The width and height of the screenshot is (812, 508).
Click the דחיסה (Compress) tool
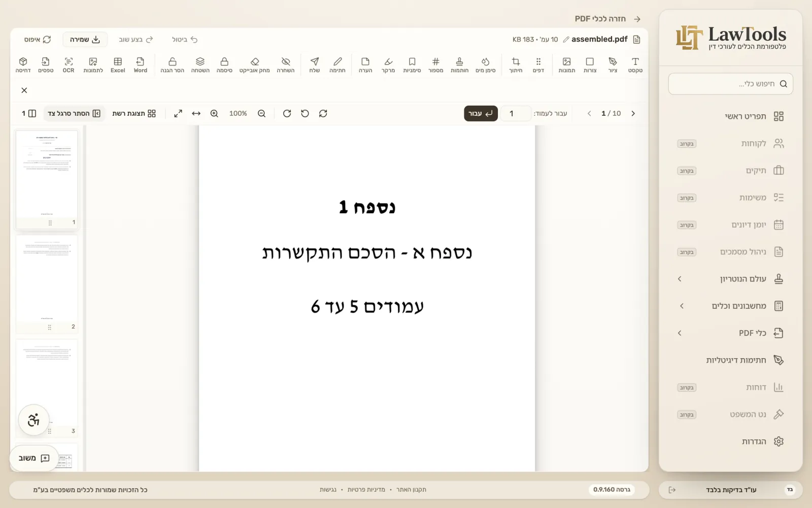point(23,65)
